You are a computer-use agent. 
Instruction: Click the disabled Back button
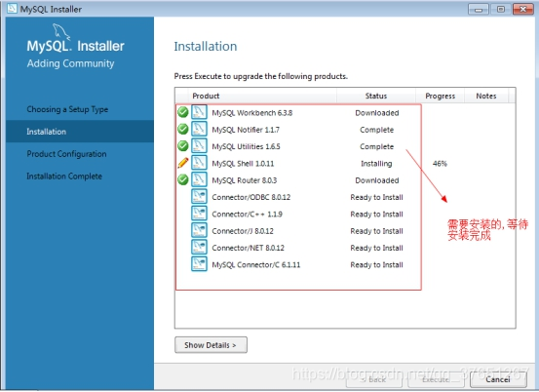pos(374,379)
